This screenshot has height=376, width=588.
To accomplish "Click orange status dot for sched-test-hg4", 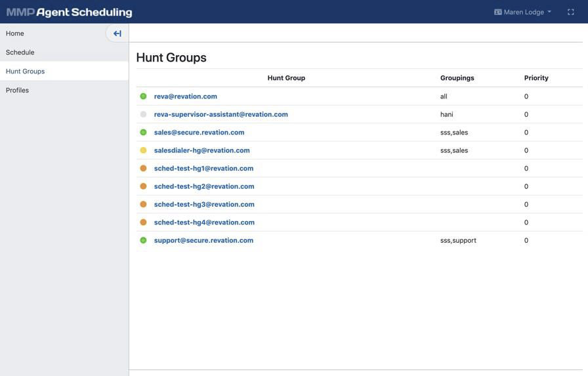I will pyautogui.click(x=143, y=222).
